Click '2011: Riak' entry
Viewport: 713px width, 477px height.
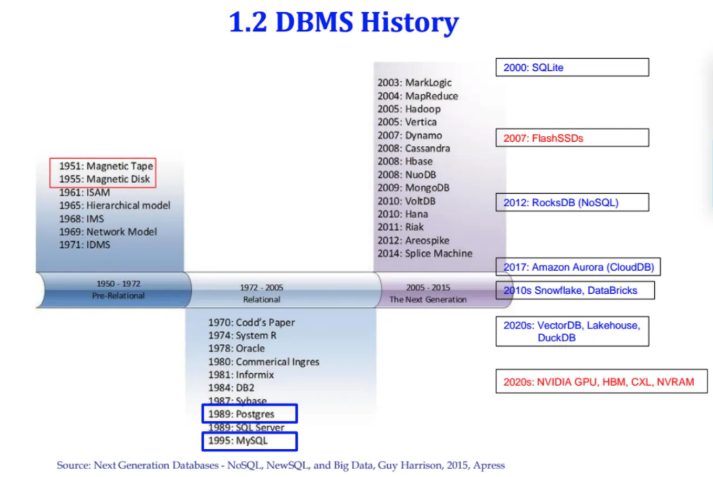[400, 227]
